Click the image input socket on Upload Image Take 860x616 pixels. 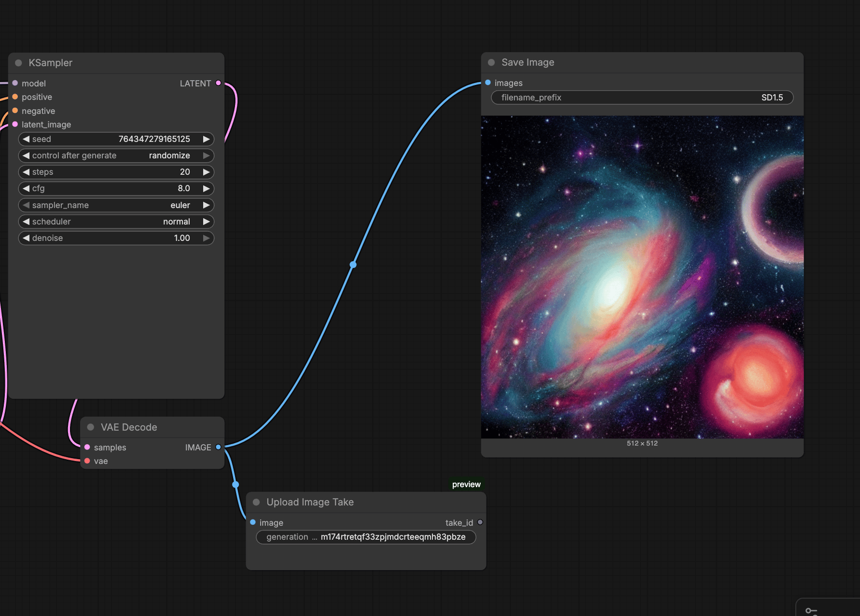click(253, 522)
